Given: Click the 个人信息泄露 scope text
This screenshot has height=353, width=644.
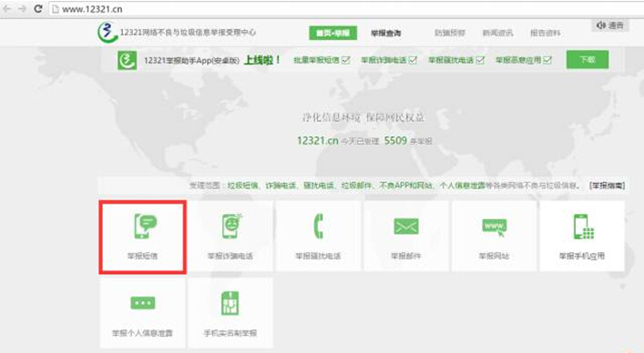Looking at the screenshot, I should click(x=462, y=186).
